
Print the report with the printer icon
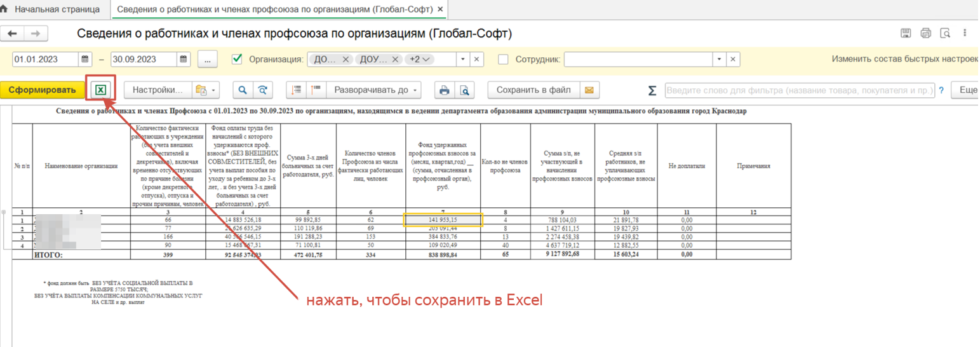(445, 90)
